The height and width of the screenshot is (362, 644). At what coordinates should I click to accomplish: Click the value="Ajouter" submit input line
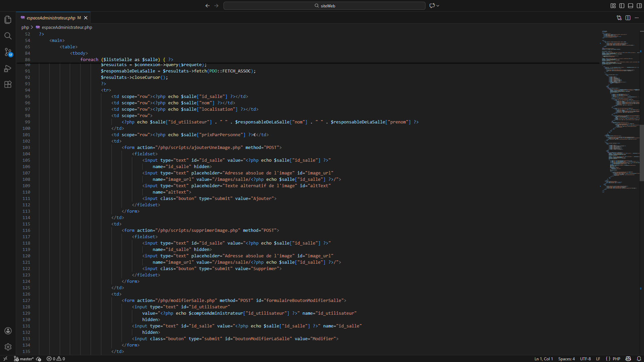tap(209, 198)
